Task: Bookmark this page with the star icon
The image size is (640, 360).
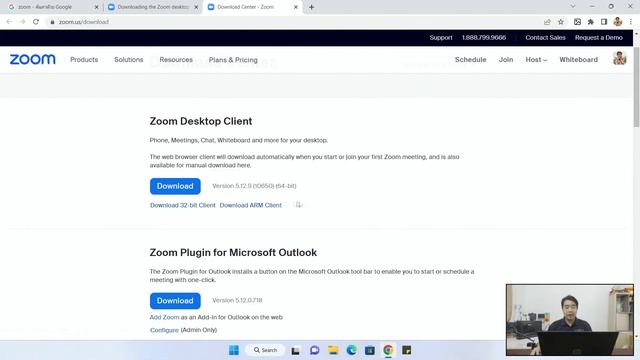Action: tap(561, 22)
